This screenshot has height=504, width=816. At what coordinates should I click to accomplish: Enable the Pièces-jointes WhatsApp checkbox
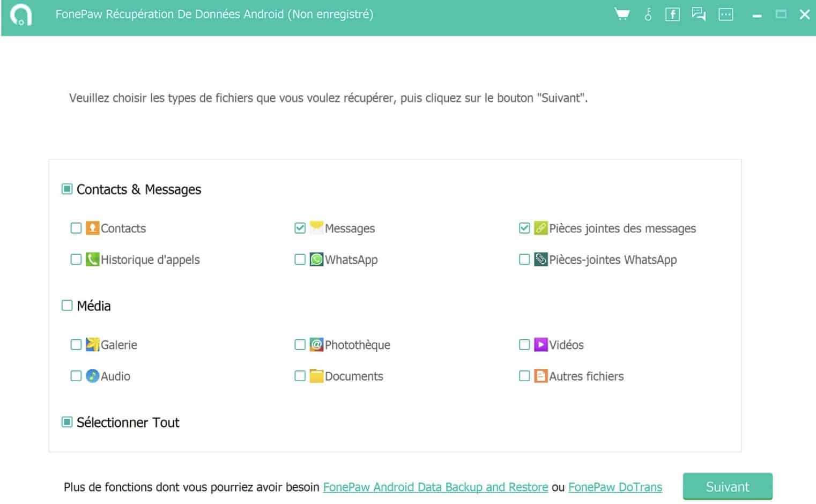point(524,260)
